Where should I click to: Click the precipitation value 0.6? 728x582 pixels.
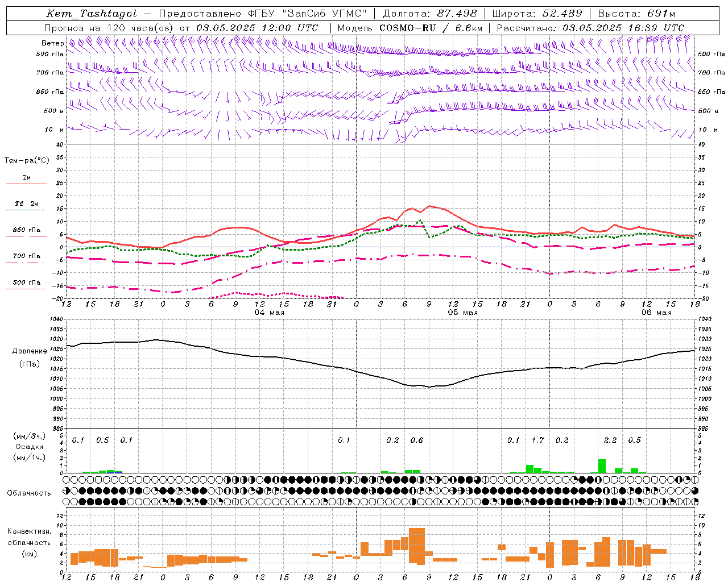click(x=417, y=440)
